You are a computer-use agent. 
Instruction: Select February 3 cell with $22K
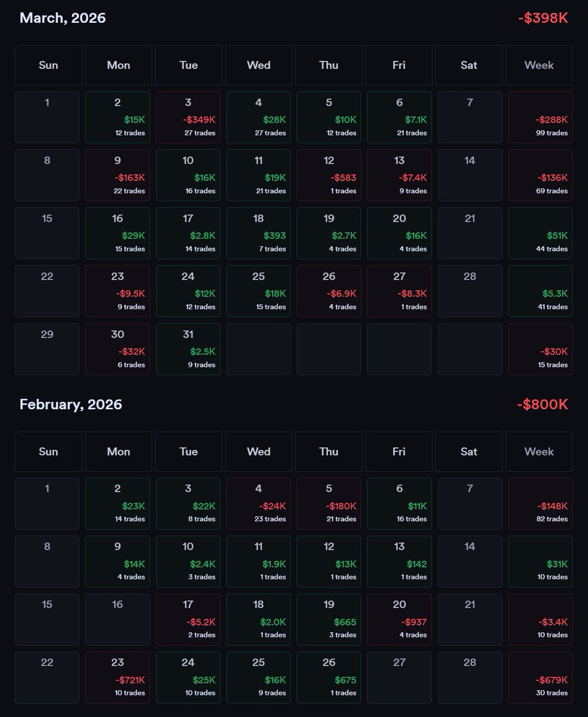[188, 504]
